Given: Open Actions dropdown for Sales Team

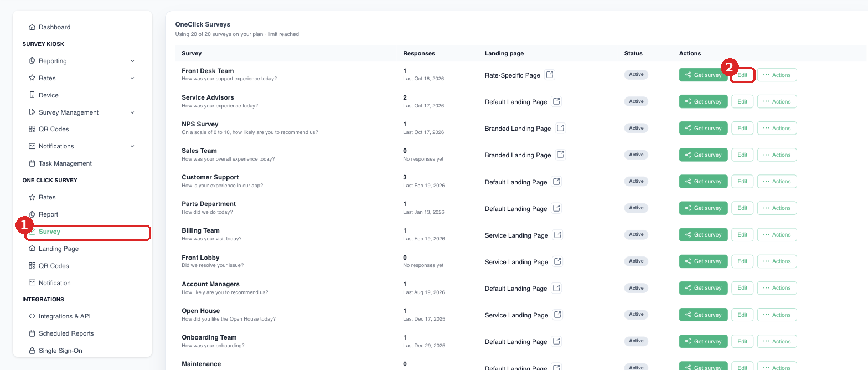Looking at the screenshot, I should tap(777, 155).
